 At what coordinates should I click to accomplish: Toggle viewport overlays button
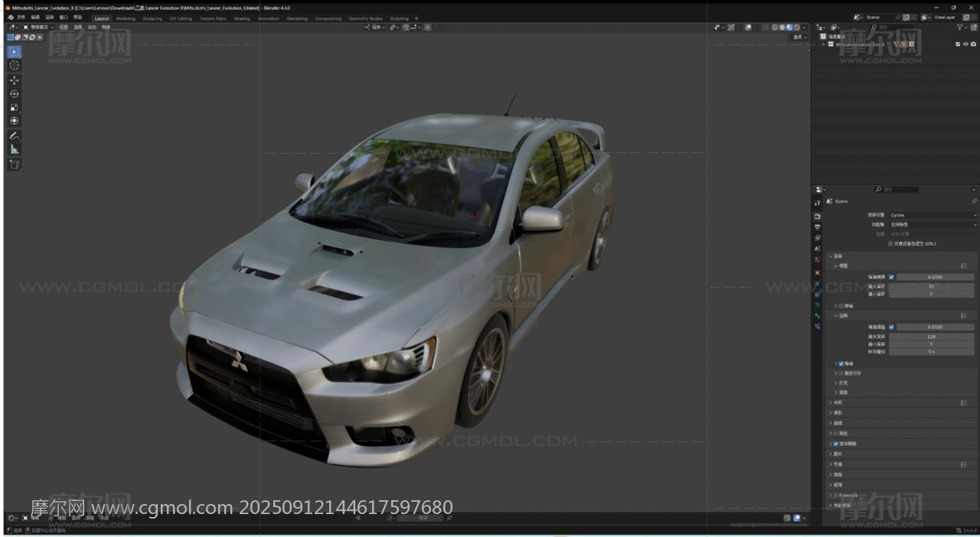coord(748,28)
